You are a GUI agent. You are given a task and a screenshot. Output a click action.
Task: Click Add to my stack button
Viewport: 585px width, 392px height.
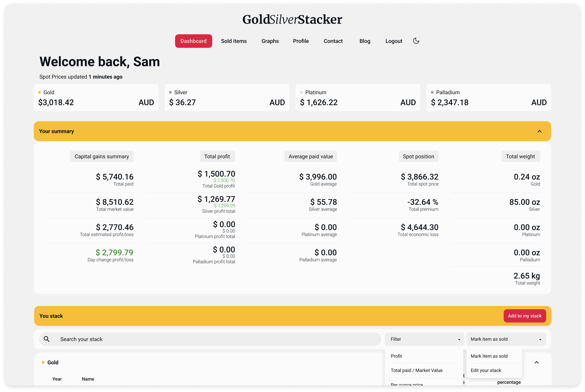point(525,316)
